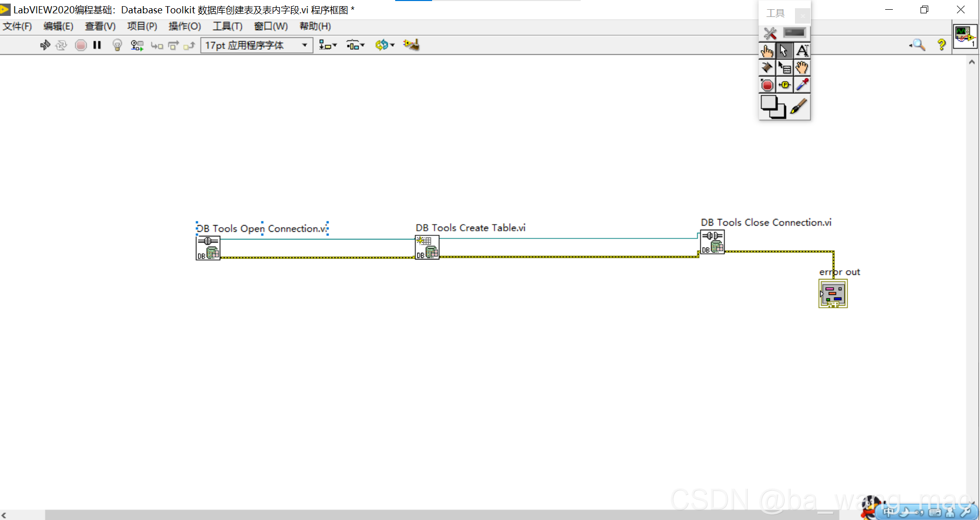Image resolution: width=980 pixels, height=520 pixels.
Task: Open the 工具(T) menu
Action: [228, 26]
